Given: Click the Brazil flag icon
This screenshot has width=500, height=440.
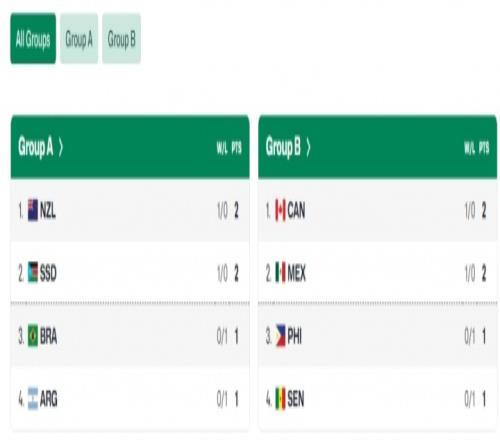Looking at the screenshot, I should [33, 335].
